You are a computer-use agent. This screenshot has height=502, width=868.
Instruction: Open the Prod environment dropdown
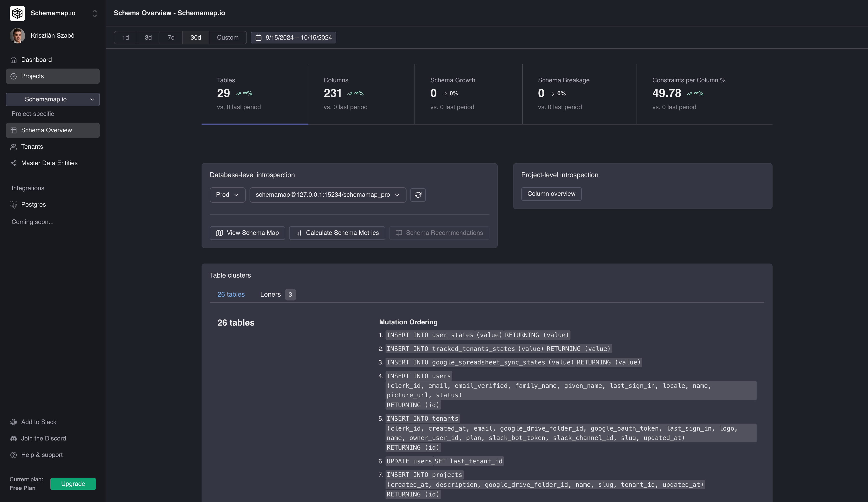click(x=227, y=195)
